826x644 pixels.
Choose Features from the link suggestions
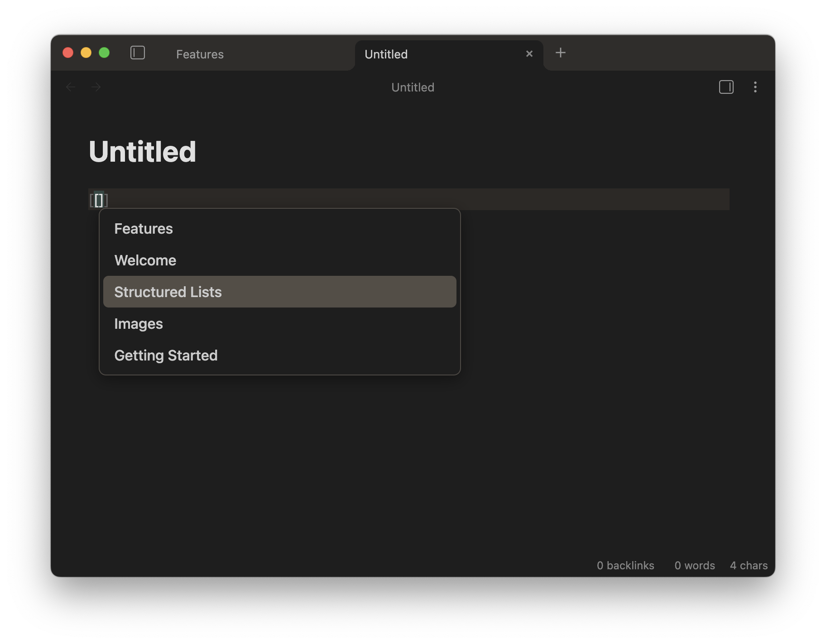click(144, 229)
